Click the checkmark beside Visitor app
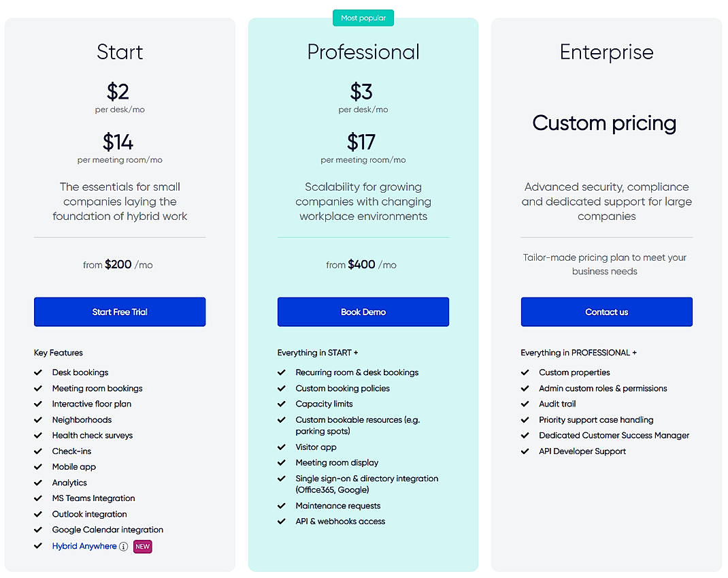This screenshot has width=728, height=578. (281, 447)
